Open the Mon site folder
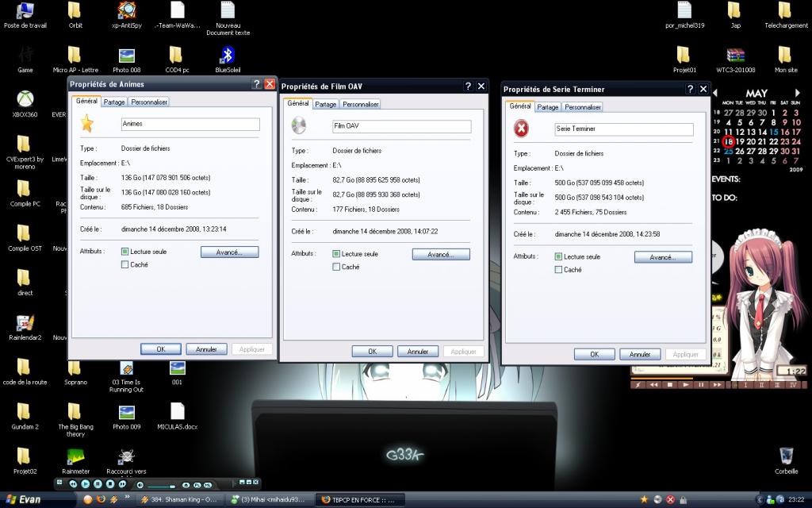This screenshot has height=508, width=812. tap(786, 60)
